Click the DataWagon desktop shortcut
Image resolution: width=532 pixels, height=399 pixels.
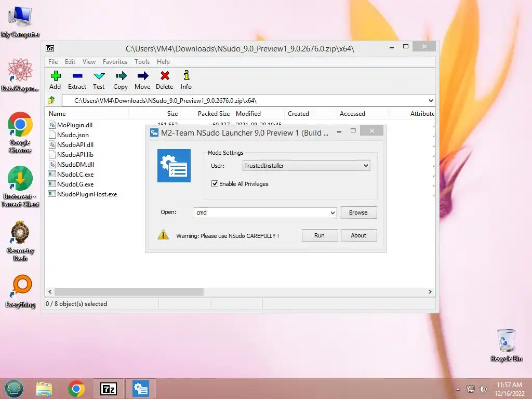tap(20, 75)
